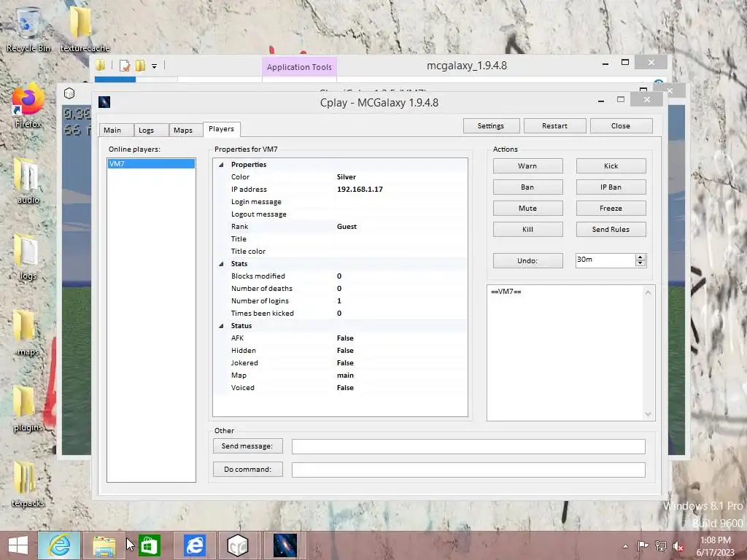Select the logs folder on desktop

tap(28, 257)
